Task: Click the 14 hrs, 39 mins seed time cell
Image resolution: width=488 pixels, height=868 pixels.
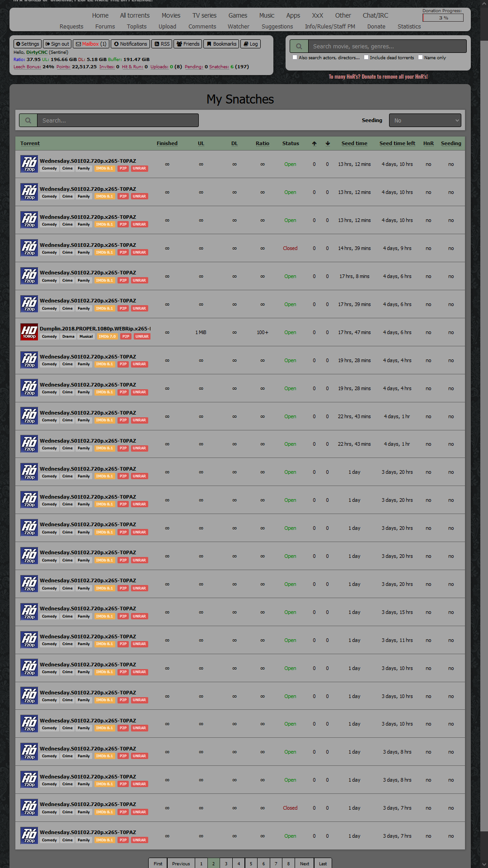Action: (x=354, y=248)
